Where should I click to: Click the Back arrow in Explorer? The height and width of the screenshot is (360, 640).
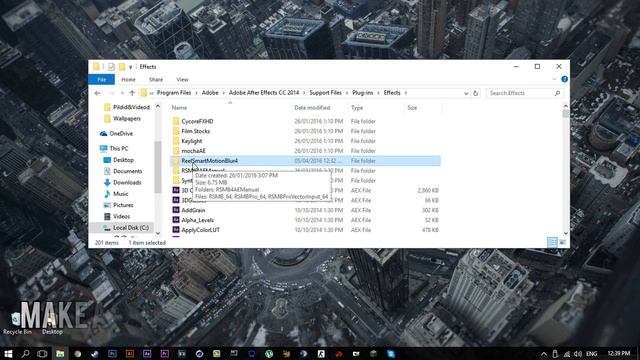98,93
